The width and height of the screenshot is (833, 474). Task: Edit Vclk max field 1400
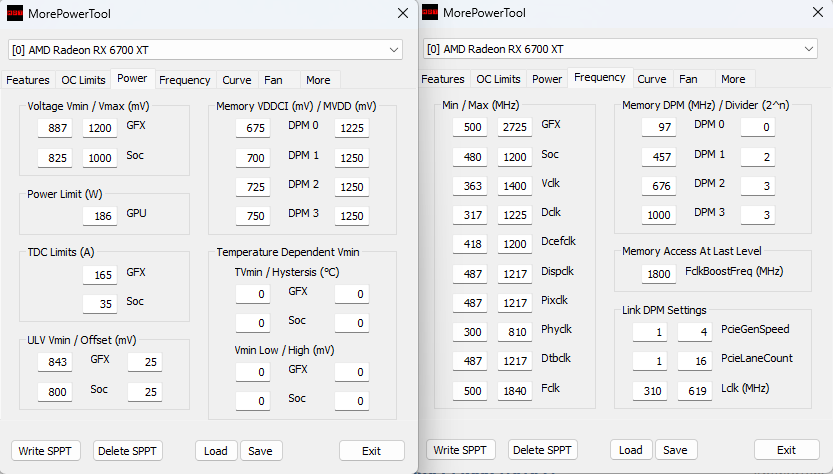515,185
